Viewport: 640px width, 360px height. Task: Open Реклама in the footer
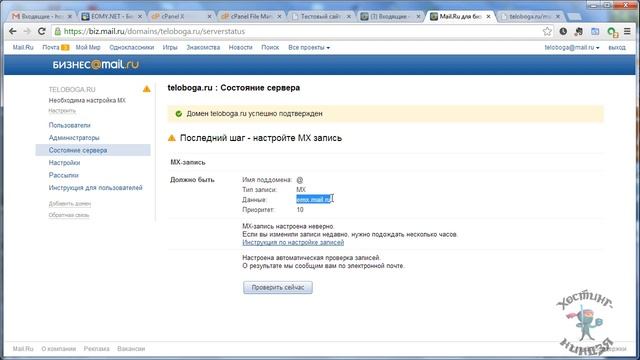(x=96, y=349)
